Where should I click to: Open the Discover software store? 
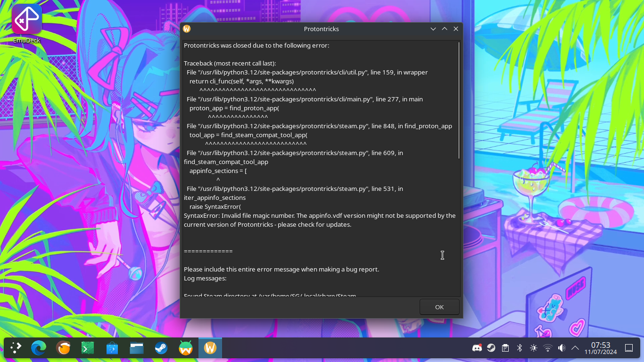pos(112,348)
